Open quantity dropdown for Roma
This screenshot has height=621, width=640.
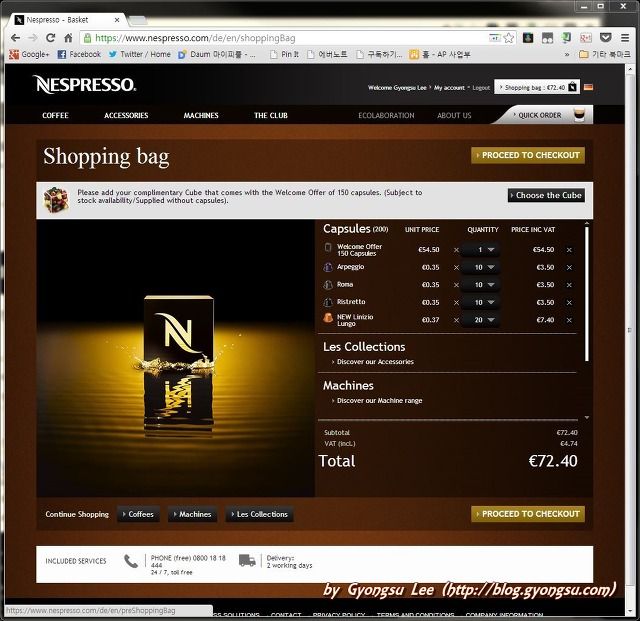[480, 285]
